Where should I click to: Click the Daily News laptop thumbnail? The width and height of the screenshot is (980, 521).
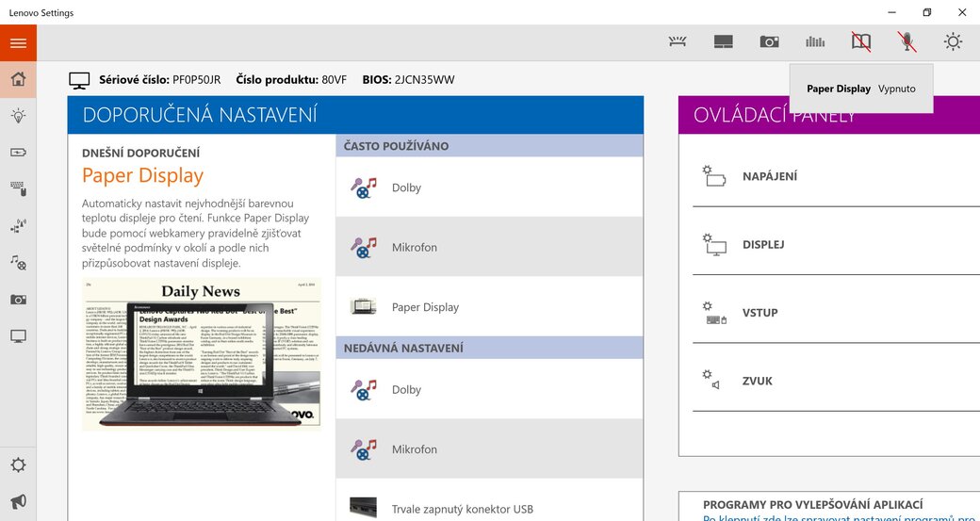(x=202, y=354)
